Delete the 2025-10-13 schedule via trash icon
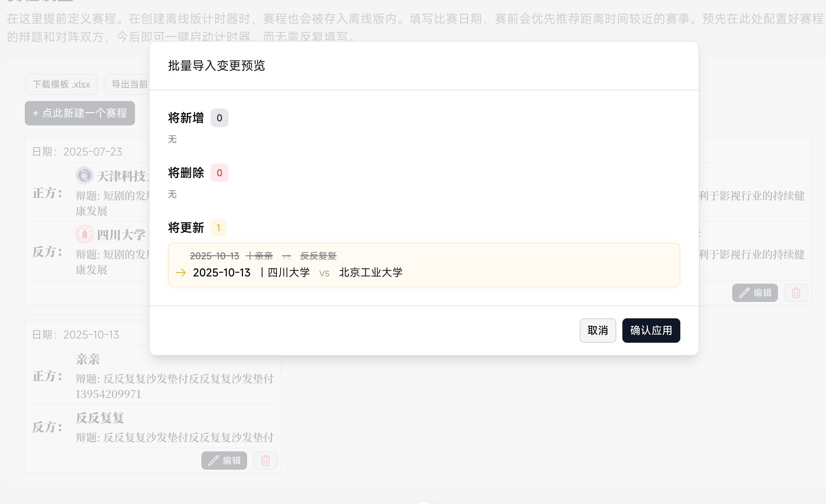 (265, 461)
